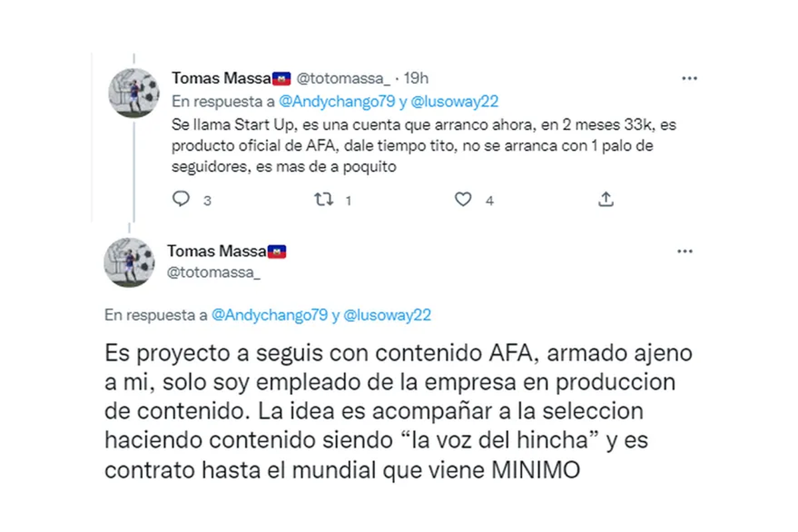The width and height of the screenshot is (798, 532).
Task: Click the reply icon on the first tweet
Action: tap(180, 199)
